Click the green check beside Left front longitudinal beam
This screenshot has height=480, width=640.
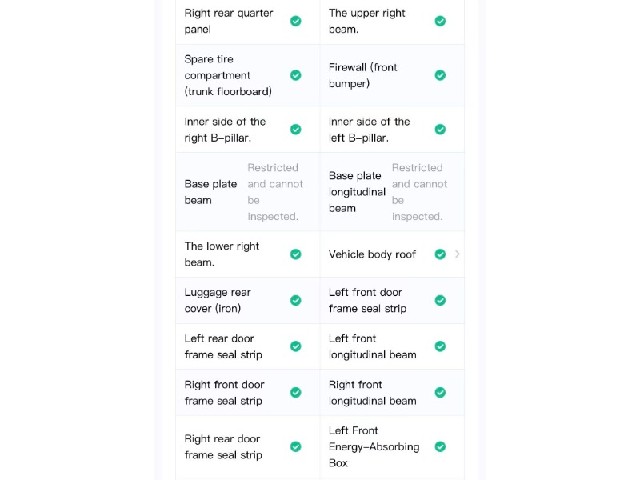(440, 347)
